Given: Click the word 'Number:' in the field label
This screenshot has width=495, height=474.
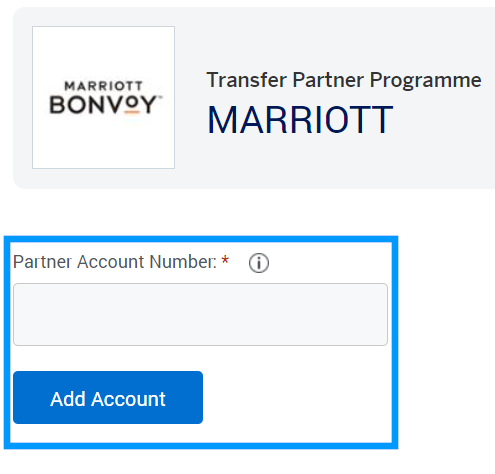Looking at the screenshot, I should [x=183, y=262].
